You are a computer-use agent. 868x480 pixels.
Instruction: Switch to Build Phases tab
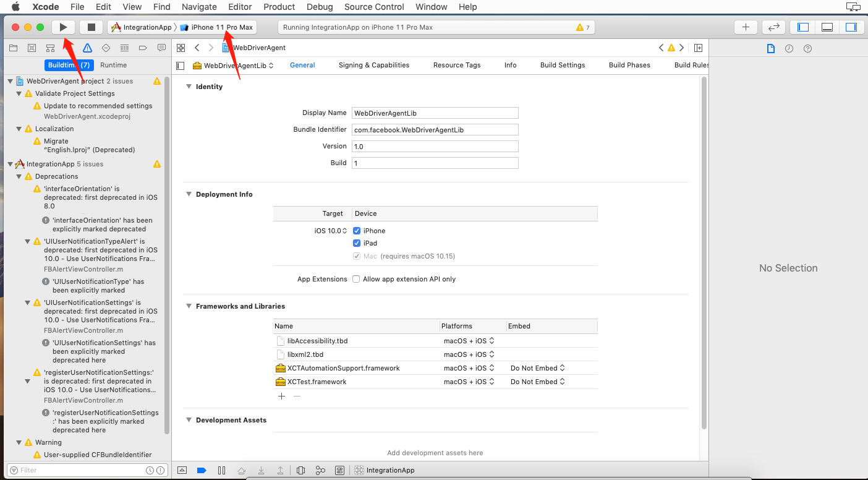pyautogui.click(x=629, y=65)
